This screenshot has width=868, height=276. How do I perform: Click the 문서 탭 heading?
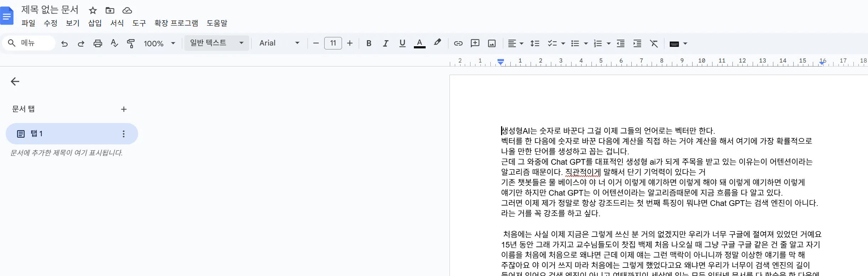coord(23,109)
